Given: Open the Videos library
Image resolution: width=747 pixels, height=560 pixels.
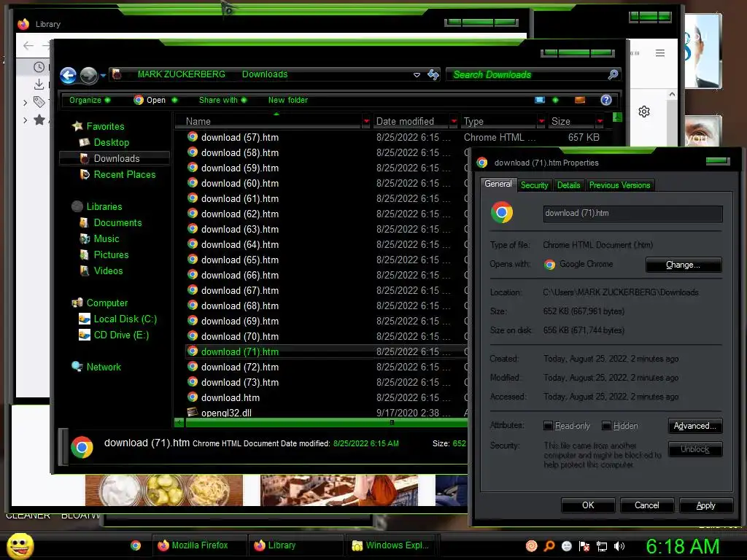Looking at the screenshot, I should [x=108, y=271].
